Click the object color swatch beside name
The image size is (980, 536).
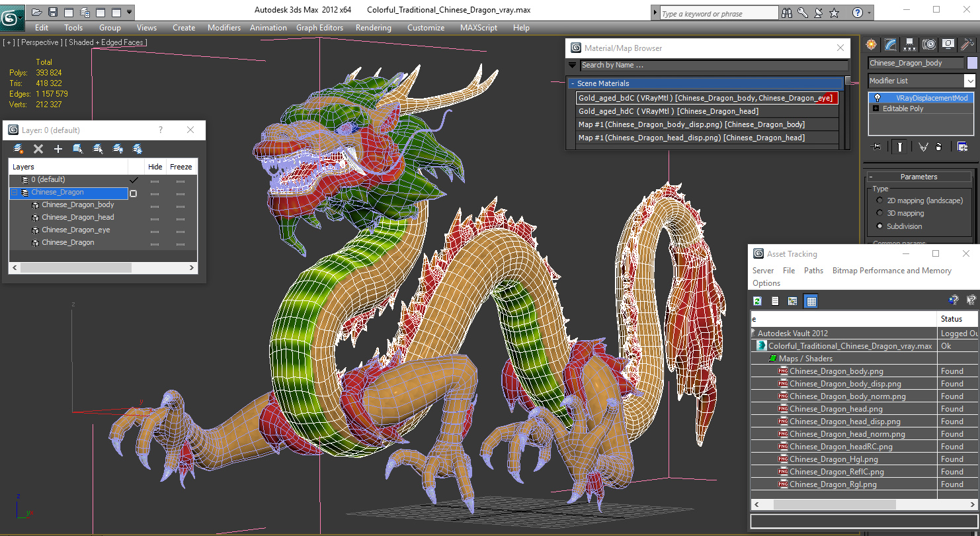tap(971, 63)
